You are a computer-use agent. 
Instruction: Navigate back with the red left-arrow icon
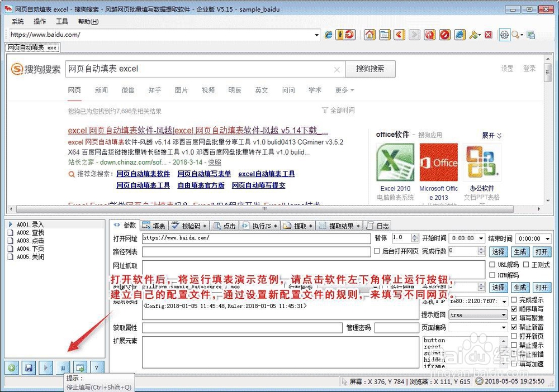pos(399,35)
